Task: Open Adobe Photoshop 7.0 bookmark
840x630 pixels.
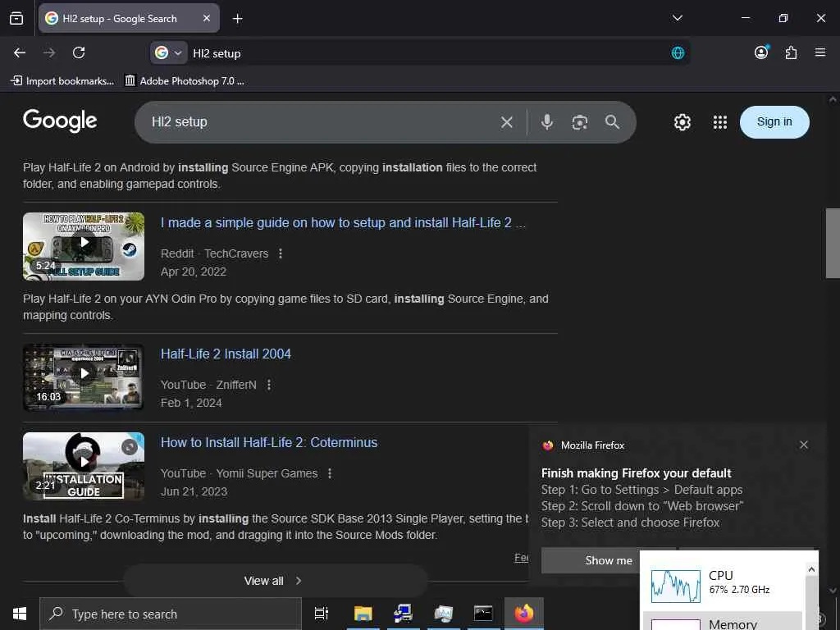Action: click(x=185, y=81)
